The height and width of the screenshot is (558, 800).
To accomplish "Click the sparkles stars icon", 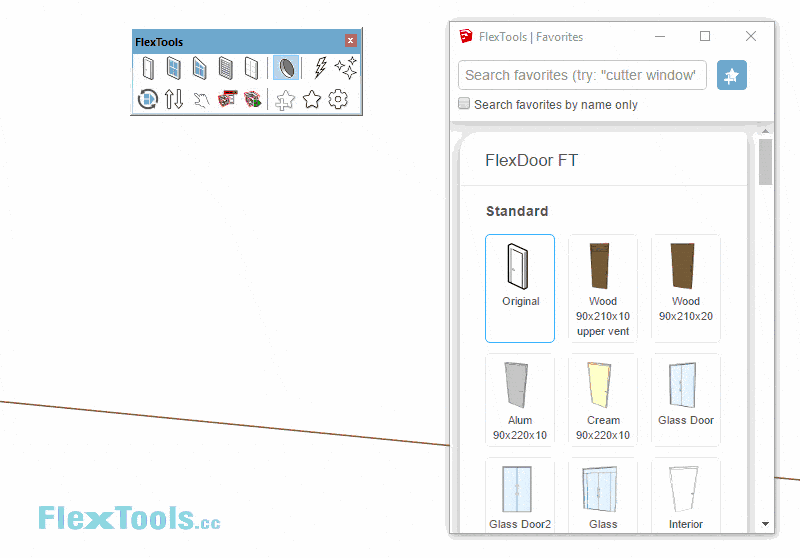I will point(346,68).
